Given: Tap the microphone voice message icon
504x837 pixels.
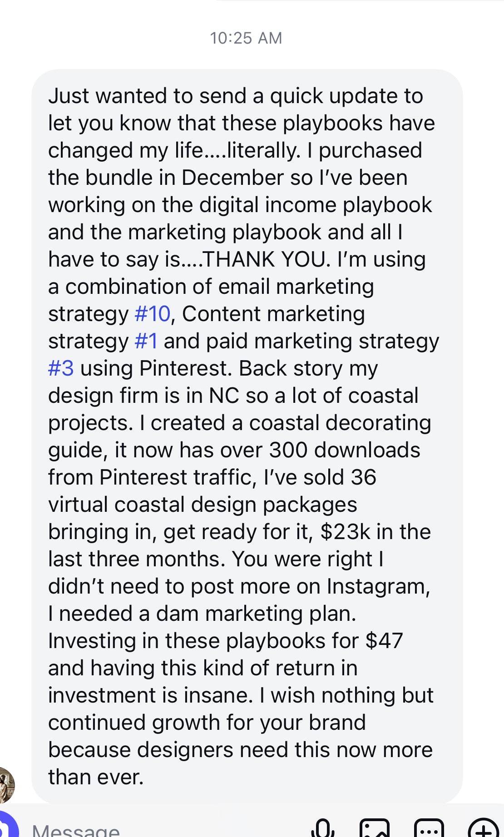Looking at the screenshot, I should tap(323, 828).
